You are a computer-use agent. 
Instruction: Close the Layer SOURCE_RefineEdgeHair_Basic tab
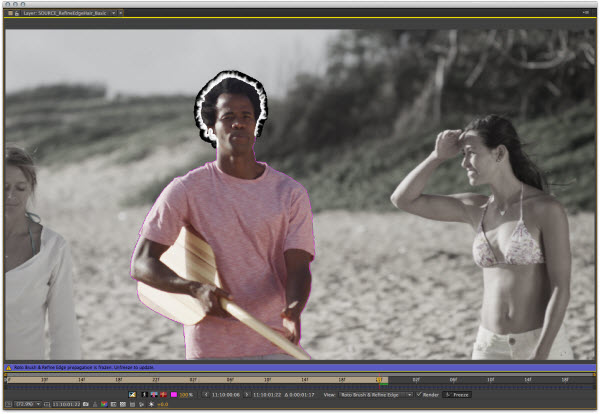click(x=121, y=13)
